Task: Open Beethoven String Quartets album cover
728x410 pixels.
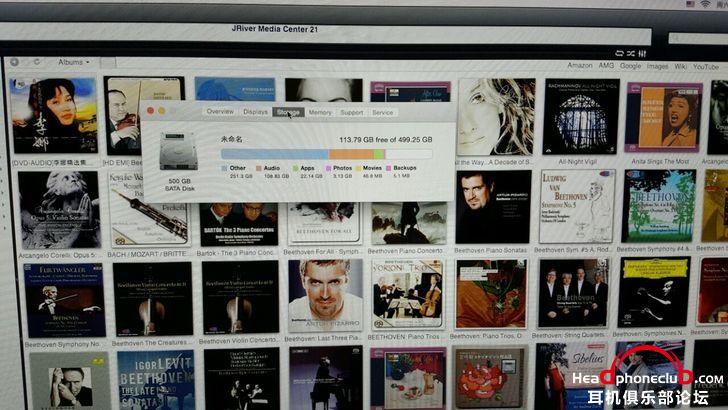Action: pos(572,293)
